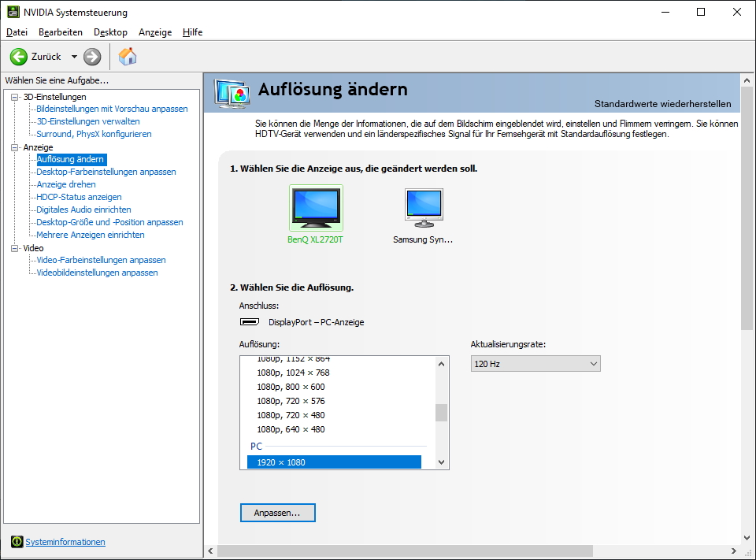Image resolution: width=756 pixels, height=560 pixels.
Task: Open the Aktualisierungsrate 120 Hz dropdown
Action: click(x=535, y=364)
